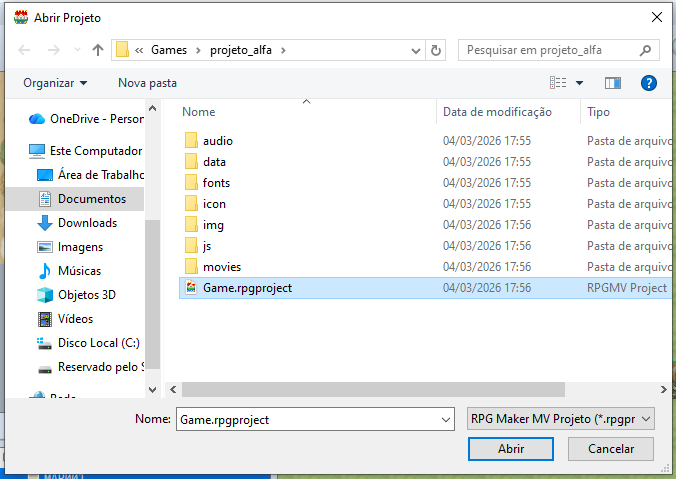Expand the Nome filename dropdown arrow
This screenshot has width=676, height=479.
(446, 420)
